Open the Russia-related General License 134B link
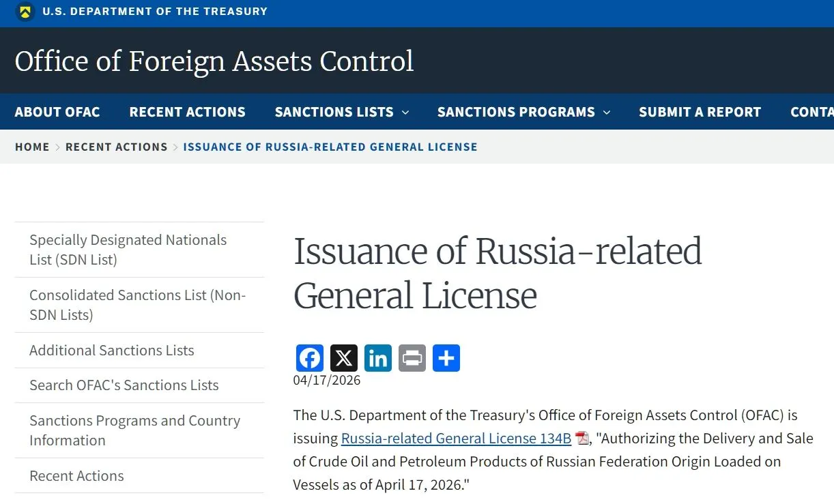The width and height of the screenshot is (834, 504). 456,438
